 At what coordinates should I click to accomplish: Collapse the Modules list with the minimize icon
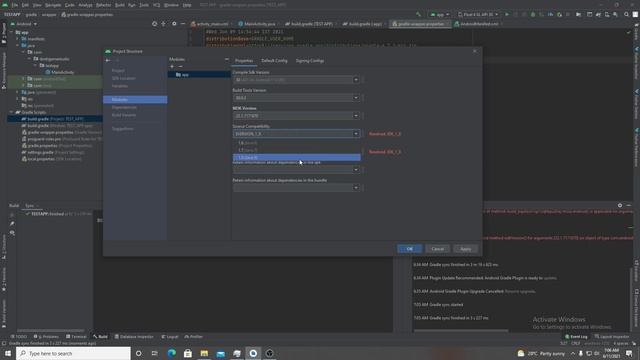point(227,60)
